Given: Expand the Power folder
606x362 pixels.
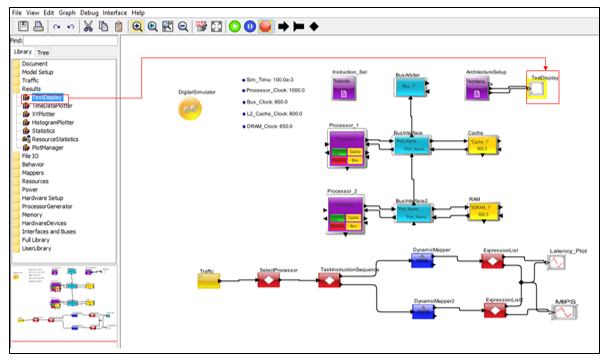Looking at the screenshot, I should tap(30, 190).
